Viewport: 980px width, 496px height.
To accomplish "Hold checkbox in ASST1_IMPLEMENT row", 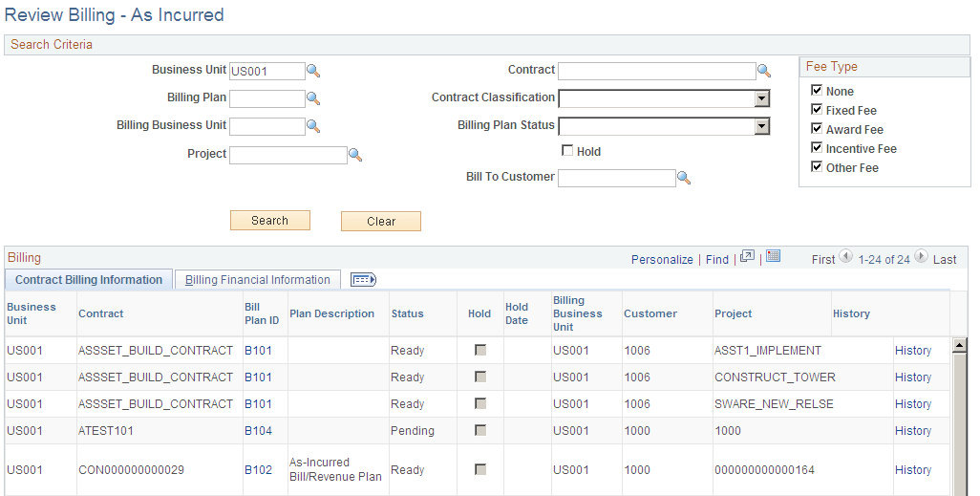I will (480, 350).
